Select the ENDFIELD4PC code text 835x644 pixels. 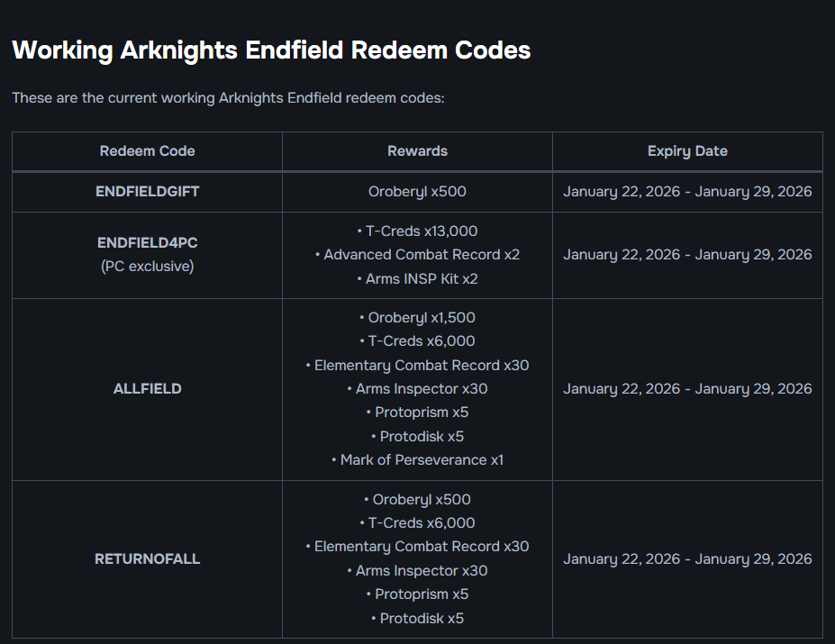click(147, 243)
